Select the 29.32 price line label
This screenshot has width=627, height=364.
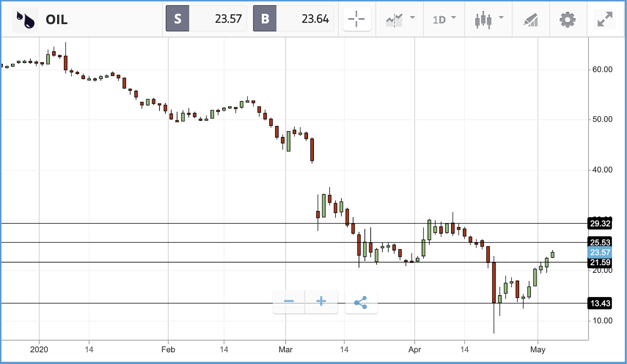(x=600, y=223)
